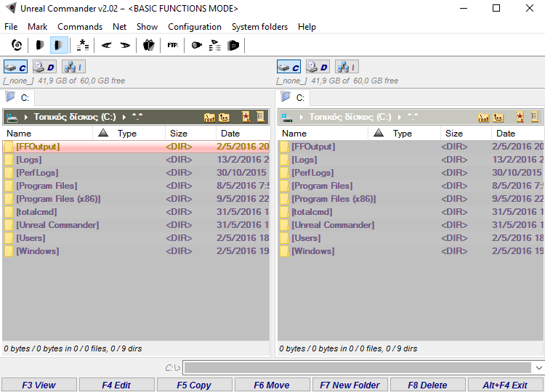This screenshot has width=545, height=392.
Task: Go to root folder icon in right panel
Action: 483,118
